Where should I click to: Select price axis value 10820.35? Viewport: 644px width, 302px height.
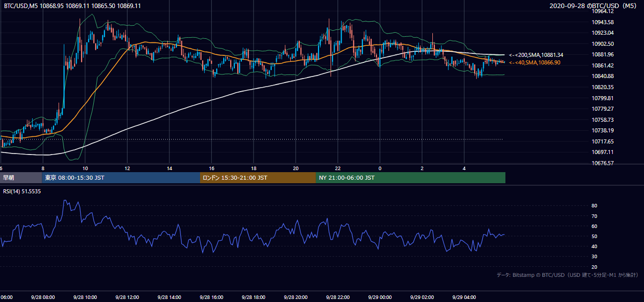[x=603, y=87]
